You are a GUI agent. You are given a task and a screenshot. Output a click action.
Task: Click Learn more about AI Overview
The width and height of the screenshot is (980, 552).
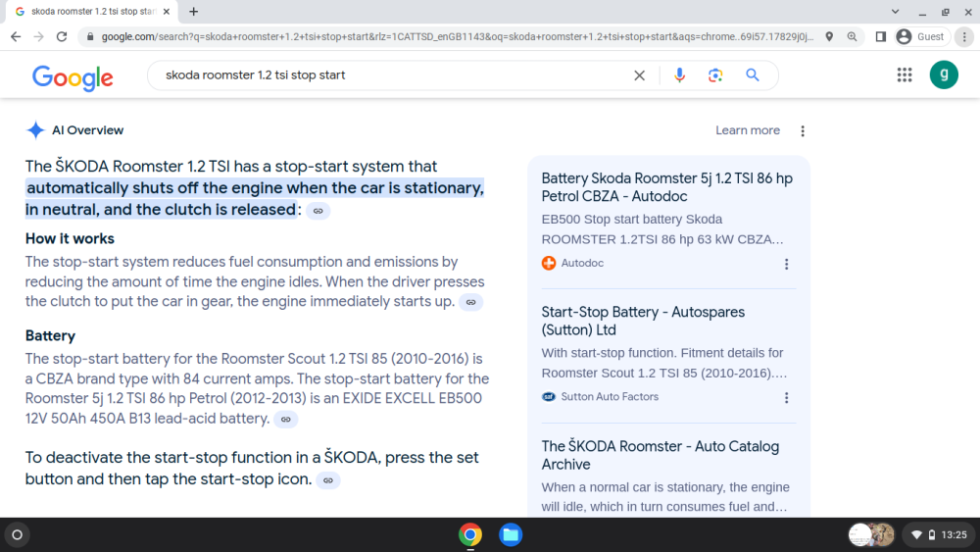click(748, 130)
